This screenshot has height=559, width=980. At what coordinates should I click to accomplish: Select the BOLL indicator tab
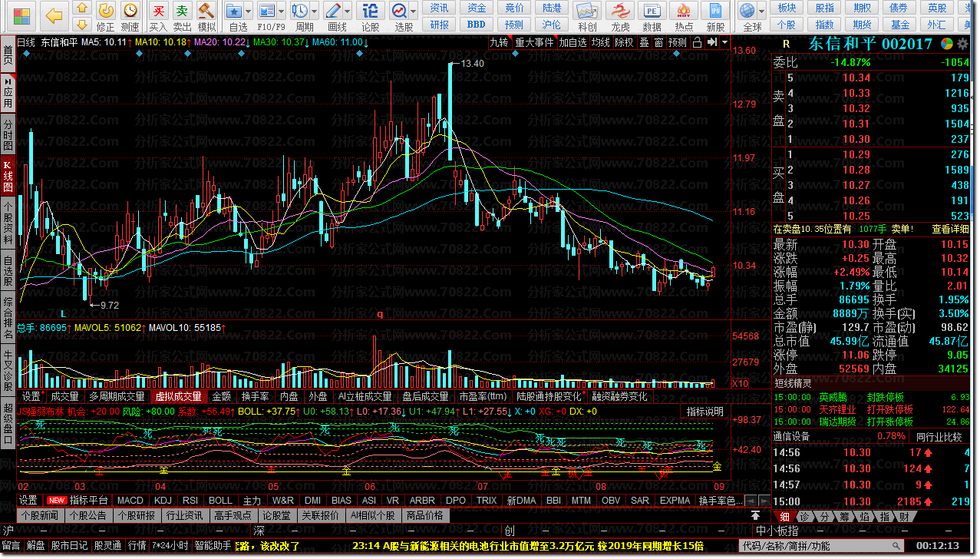220,501
